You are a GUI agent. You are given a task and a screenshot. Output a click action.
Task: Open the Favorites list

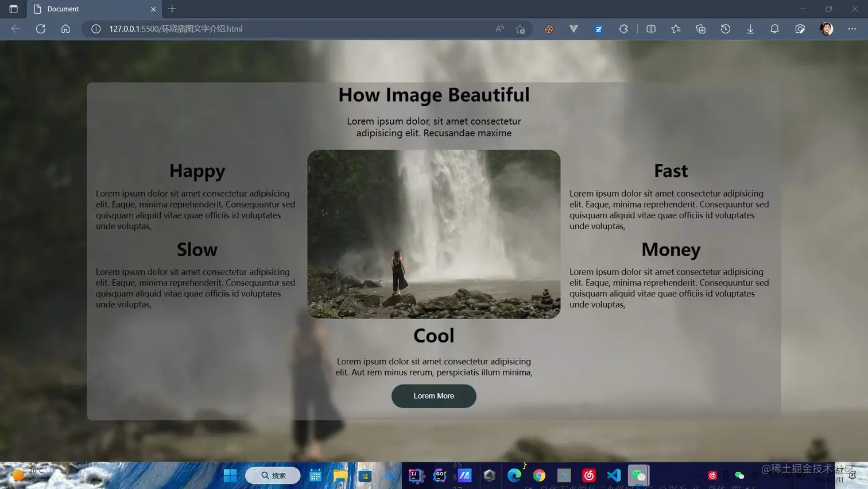pyautogui.click(x=676, y=29)
